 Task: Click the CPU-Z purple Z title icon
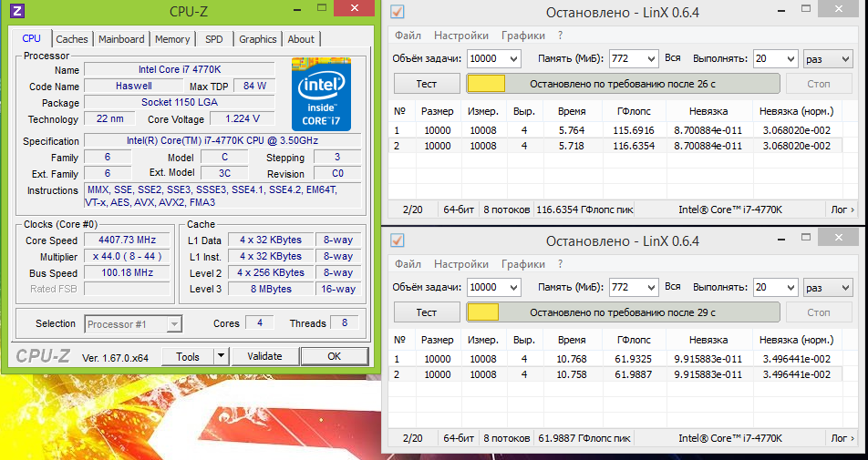tap(17, 11)
